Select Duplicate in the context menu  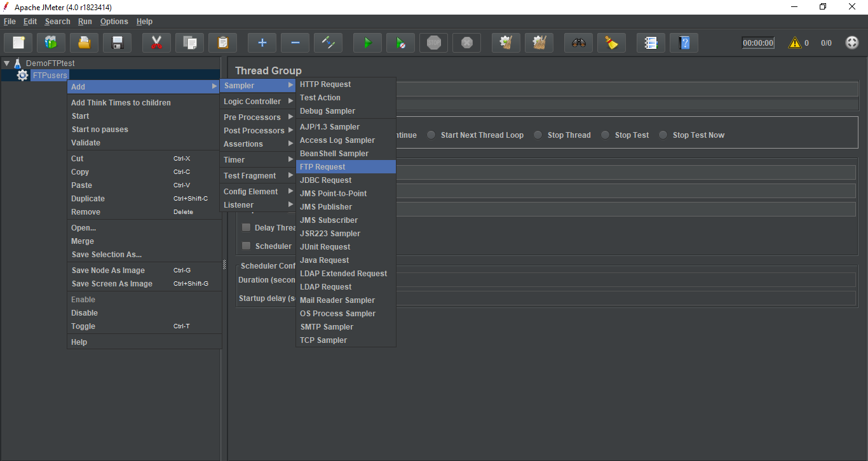coord(88,199)
